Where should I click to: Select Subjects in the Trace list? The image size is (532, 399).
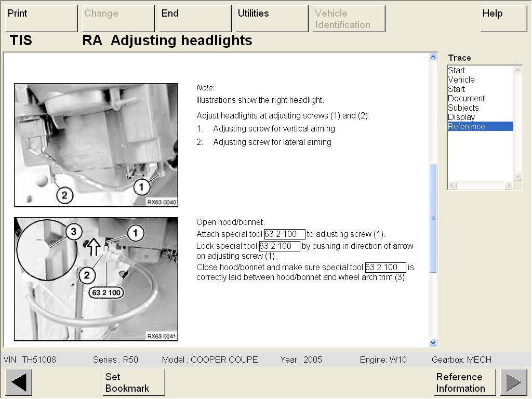[463, 108]
